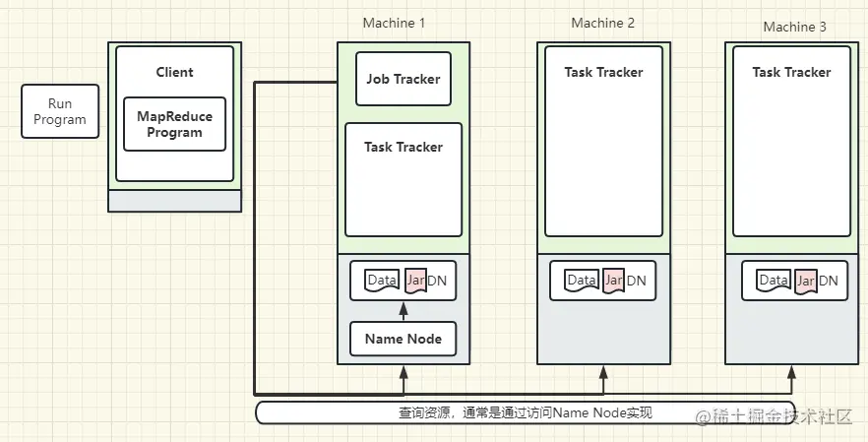Screen dimensions: 868x442
Task: Select Jar document icon in Machine 1
Action: coord(415,281)
